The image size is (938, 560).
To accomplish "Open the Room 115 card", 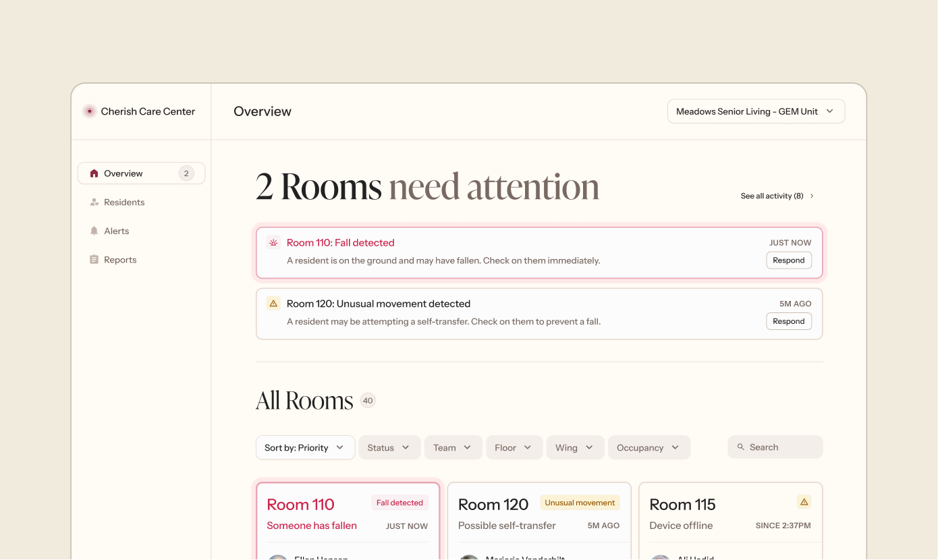I will 730,521.
